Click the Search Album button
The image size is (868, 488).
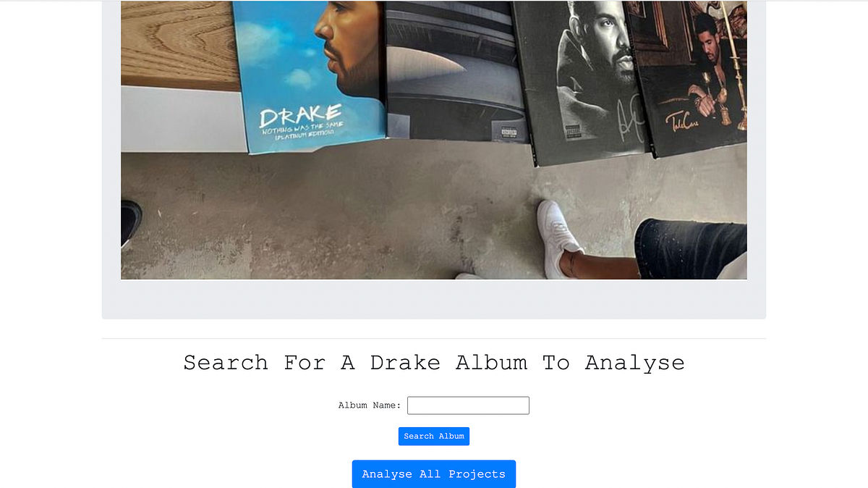(x=434, y=436)
